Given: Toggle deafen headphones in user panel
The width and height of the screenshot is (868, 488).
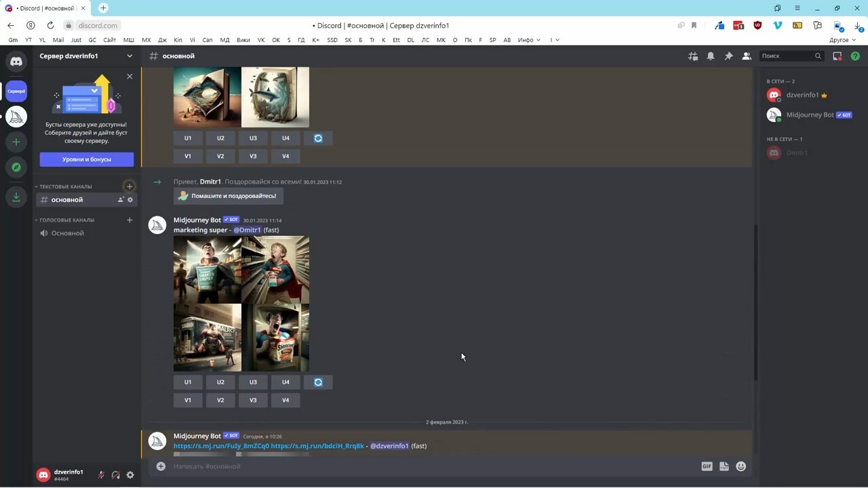Looking at the screenshot, I should [x=116, y=475].
